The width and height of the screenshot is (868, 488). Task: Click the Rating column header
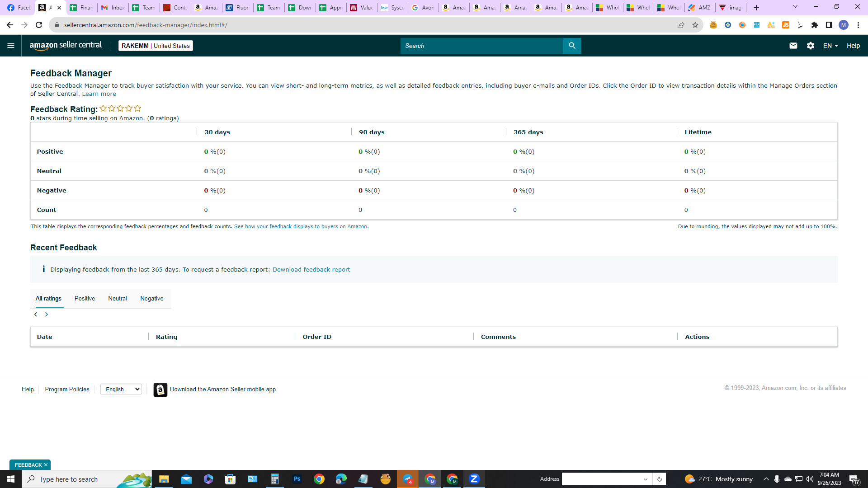(x=166, y=337)
